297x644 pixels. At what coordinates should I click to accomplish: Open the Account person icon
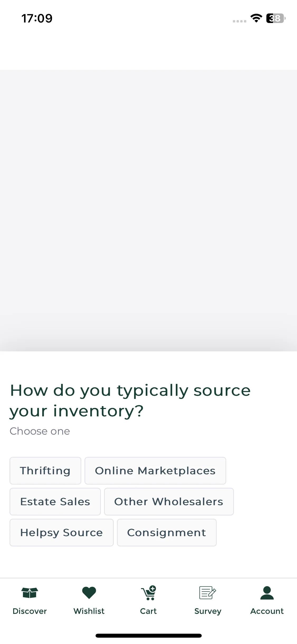pyautogui.click(x=267, y=593)
